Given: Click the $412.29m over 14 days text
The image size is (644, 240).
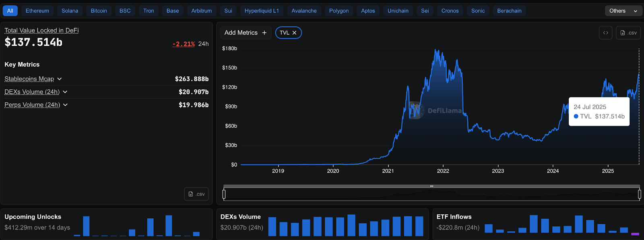Looking at the screenshot, I should [x=37, y=228].
